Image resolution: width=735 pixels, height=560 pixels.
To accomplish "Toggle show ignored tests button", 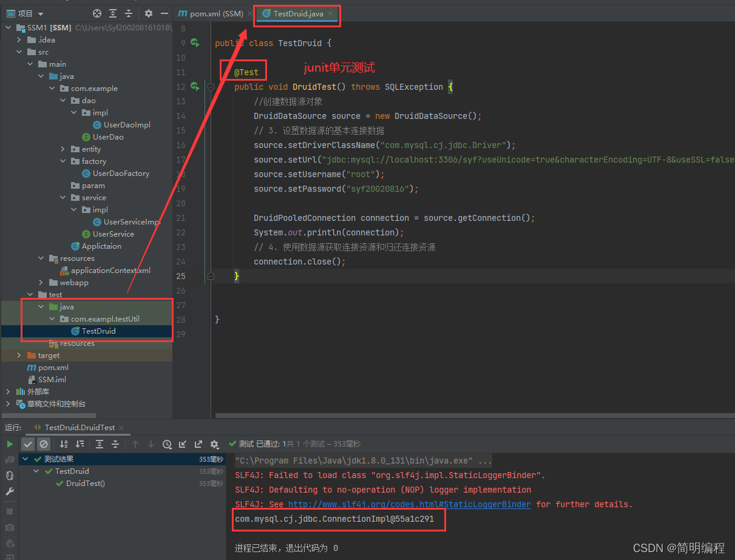I will [43, 444].
